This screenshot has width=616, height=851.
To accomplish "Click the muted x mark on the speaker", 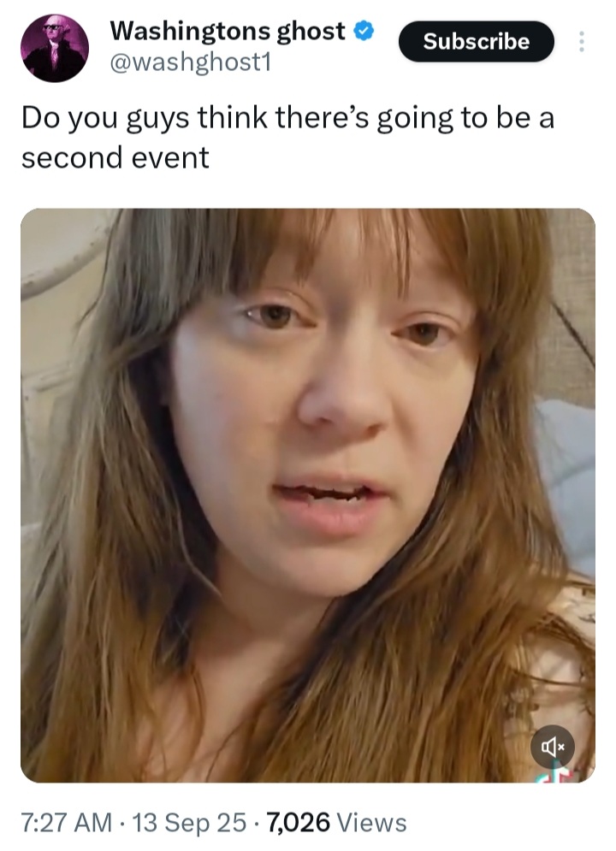I will click(x=562, y=748).
